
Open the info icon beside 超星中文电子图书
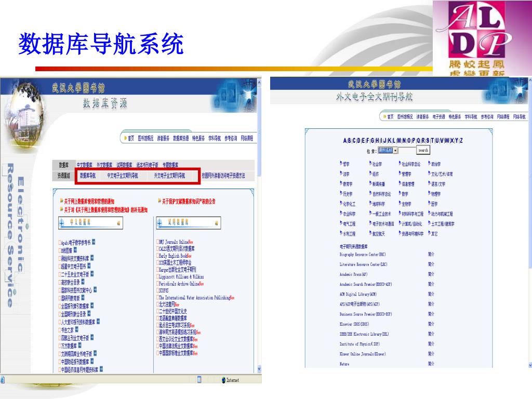(x=89, y=266)
